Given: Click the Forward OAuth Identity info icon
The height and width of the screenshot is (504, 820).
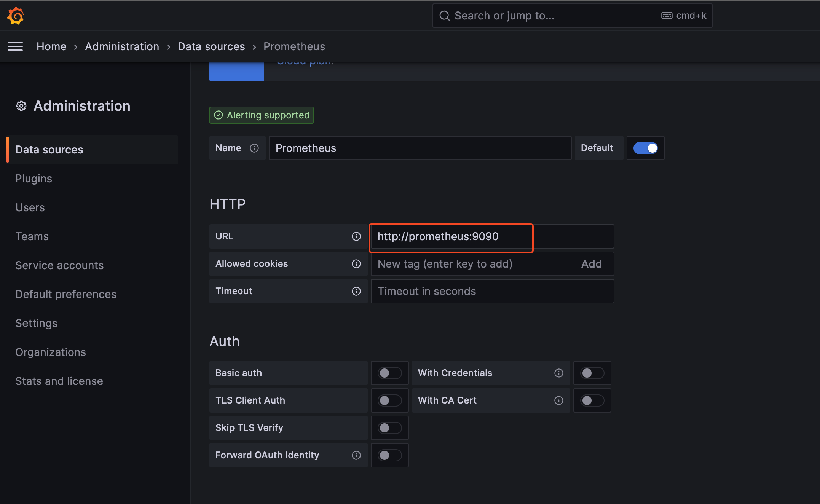Looking at the screenshot, I should 356,455.
